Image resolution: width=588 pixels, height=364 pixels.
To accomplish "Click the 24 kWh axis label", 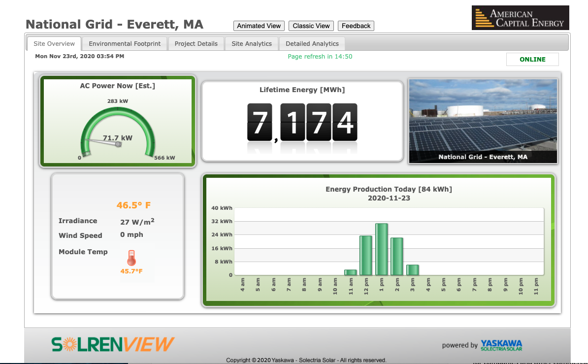I will 222,234.
